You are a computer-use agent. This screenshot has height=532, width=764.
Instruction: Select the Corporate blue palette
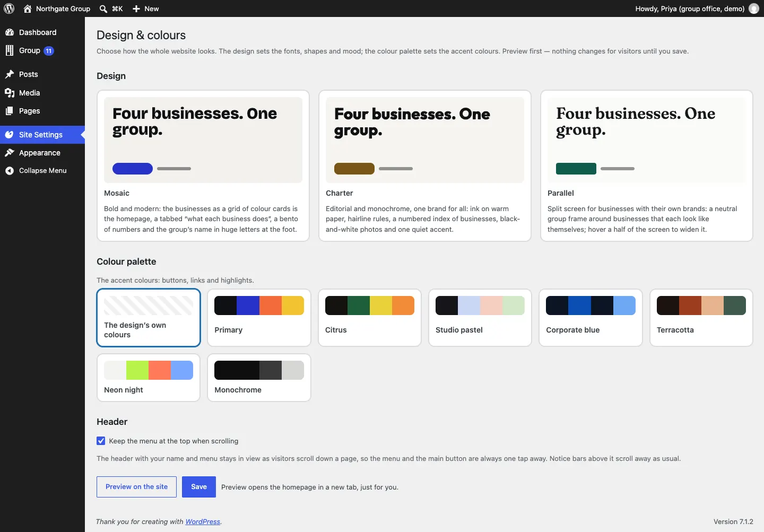pos(591,317)
